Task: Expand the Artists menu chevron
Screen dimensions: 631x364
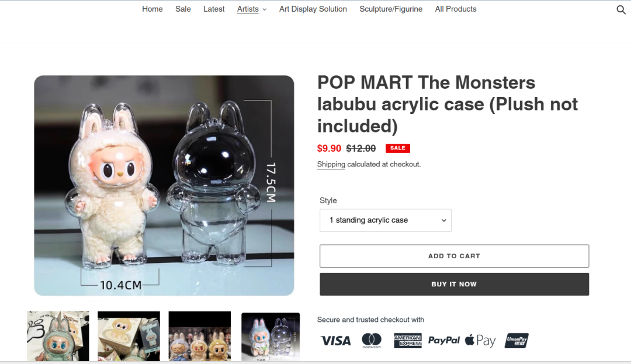Action: (265, 10)
